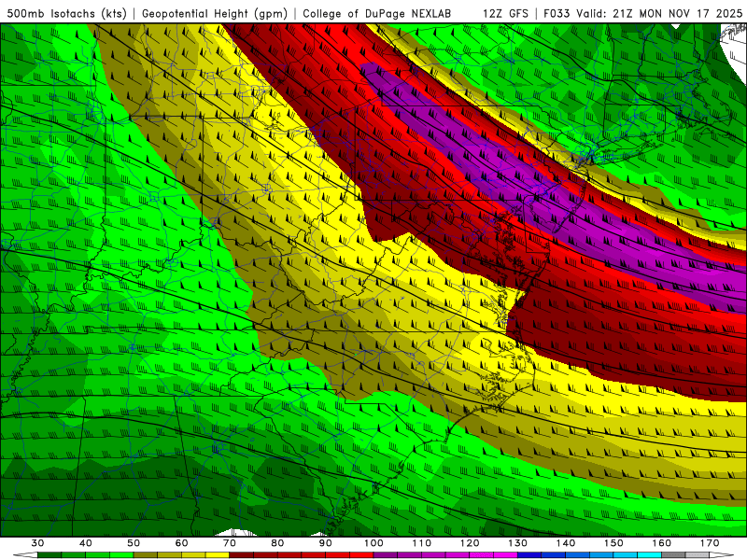Select the darkest blue 130–135 kt legend swatch
Viewport: 747px width, 560px height.
pyautogui.click(x=529, y=555)
